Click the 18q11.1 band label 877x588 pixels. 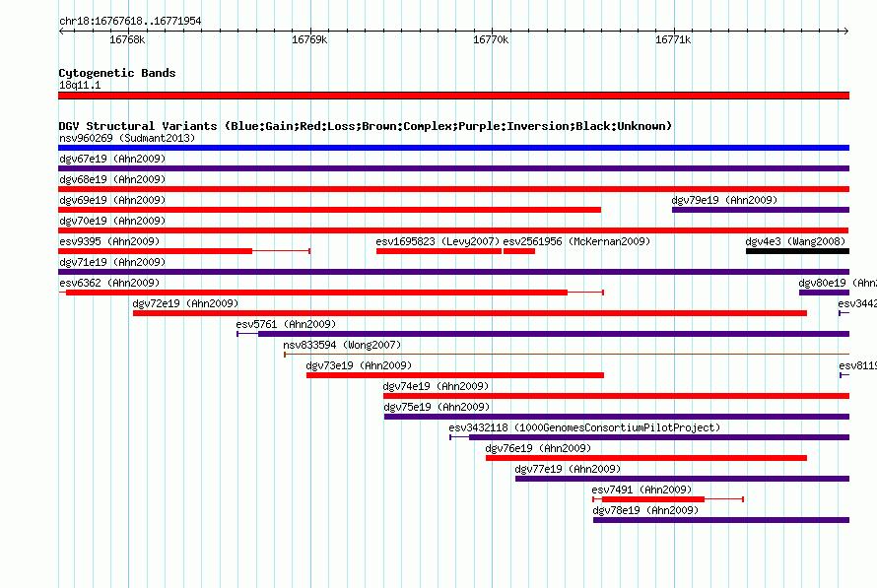pyautogui.click(x=80, y=85)
